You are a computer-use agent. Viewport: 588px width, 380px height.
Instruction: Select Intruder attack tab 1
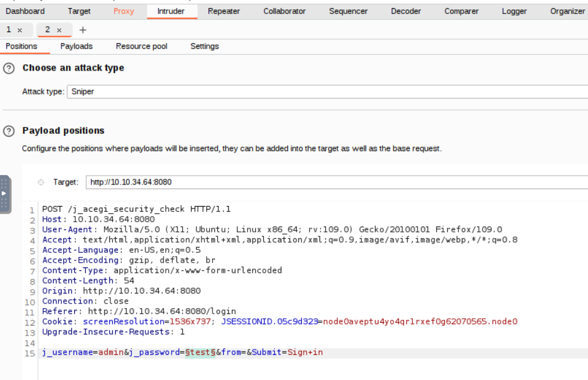[x=9, y=30]
